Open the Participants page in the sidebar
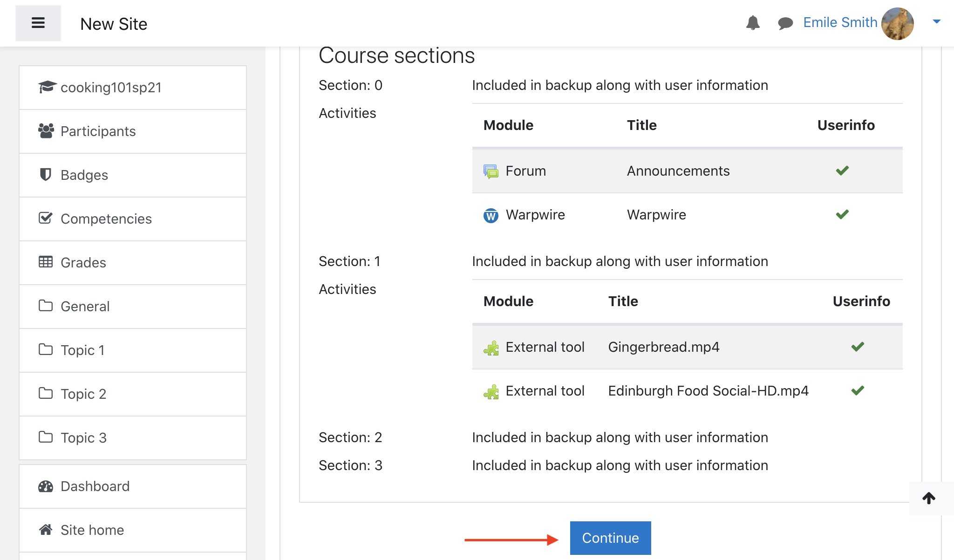Screen dimensions: 954x560 [x=98, y=131]
